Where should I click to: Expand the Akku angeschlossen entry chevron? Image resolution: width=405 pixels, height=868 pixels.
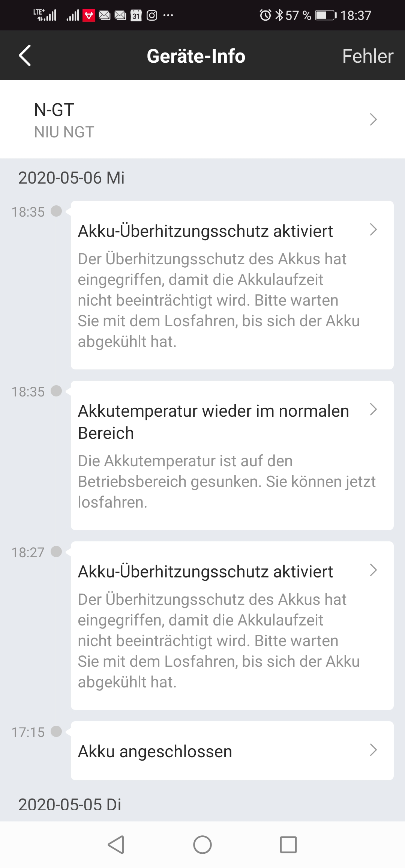click(373, 750)
